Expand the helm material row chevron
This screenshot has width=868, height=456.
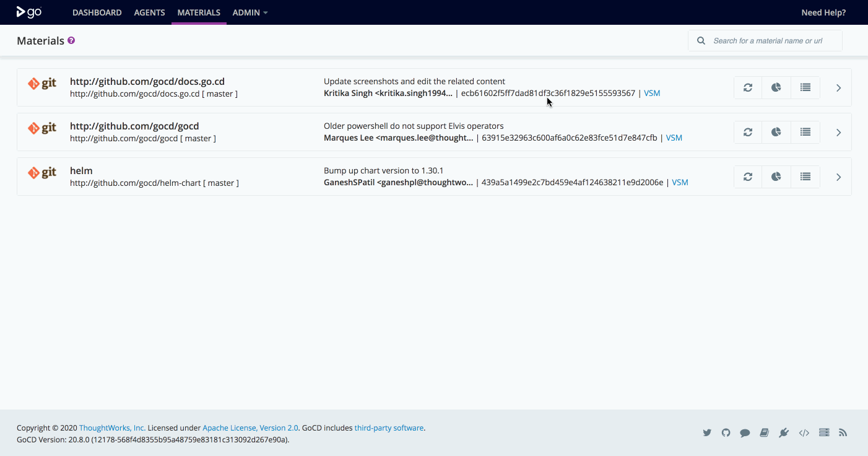pos(838,177)
